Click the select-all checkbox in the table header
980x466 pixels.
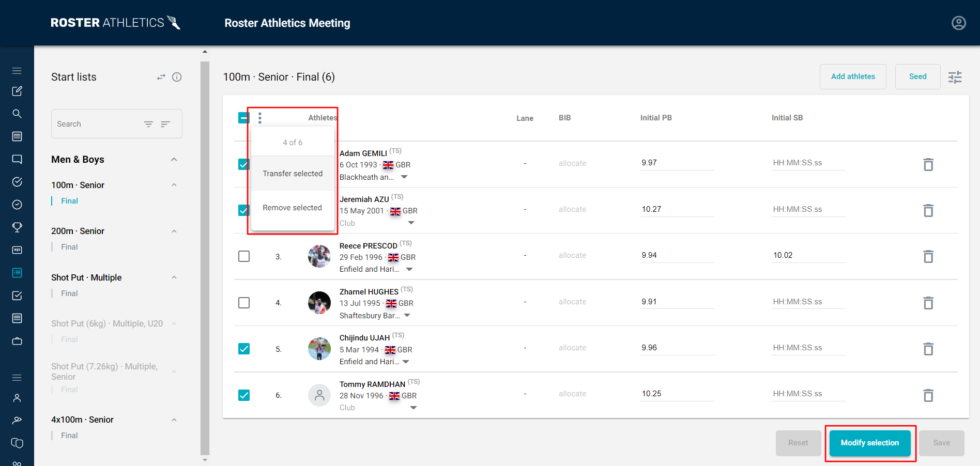(243, 117)
